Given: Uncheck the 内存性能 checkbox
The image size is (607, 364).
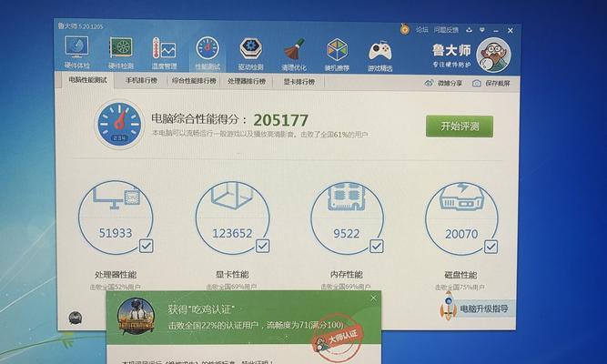Looking at the screenshot, I should click(x=377, y=247).
